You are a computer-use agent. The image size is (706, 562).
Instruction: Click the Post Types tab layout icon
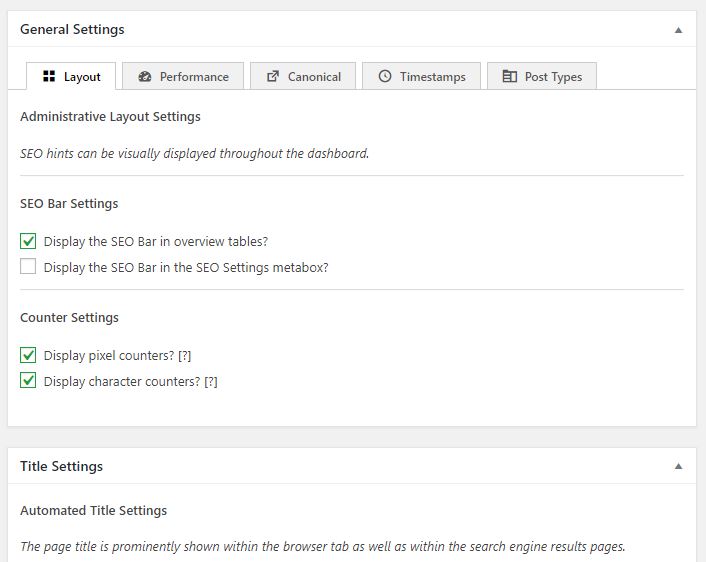click(509, 76)
